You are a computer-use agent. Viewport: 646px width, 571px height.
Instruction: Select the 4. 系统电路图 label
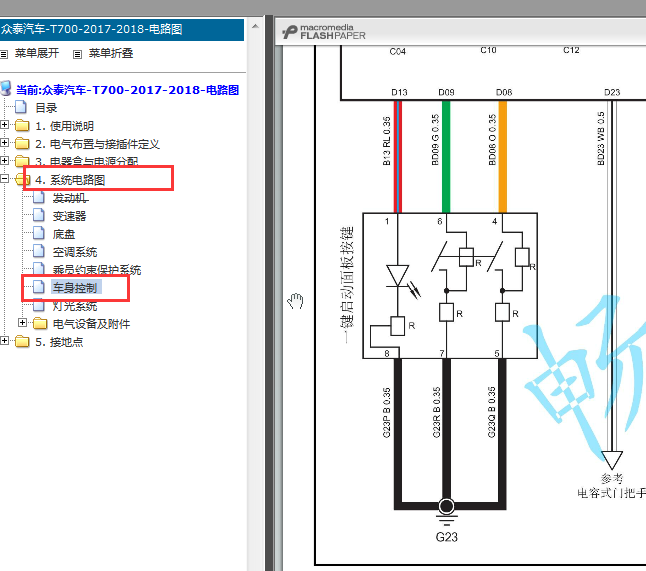pyautogui.click(x=70, y=180)
